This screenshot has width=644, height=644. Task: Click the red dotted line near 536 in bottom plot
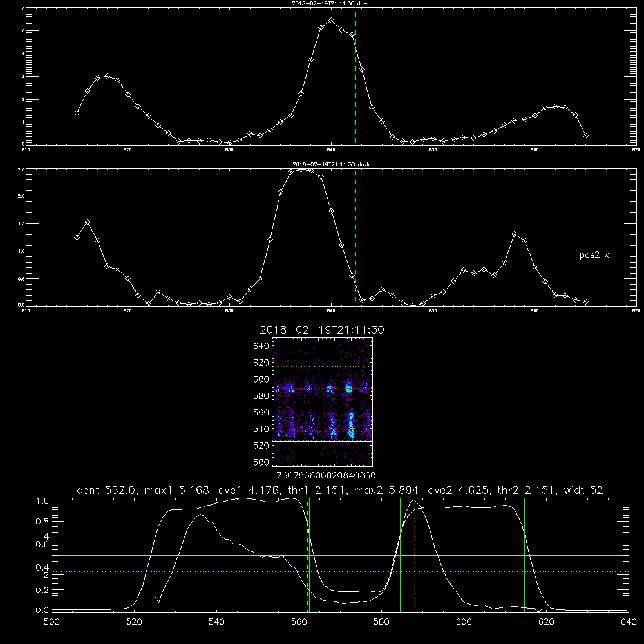click(200, 555)
